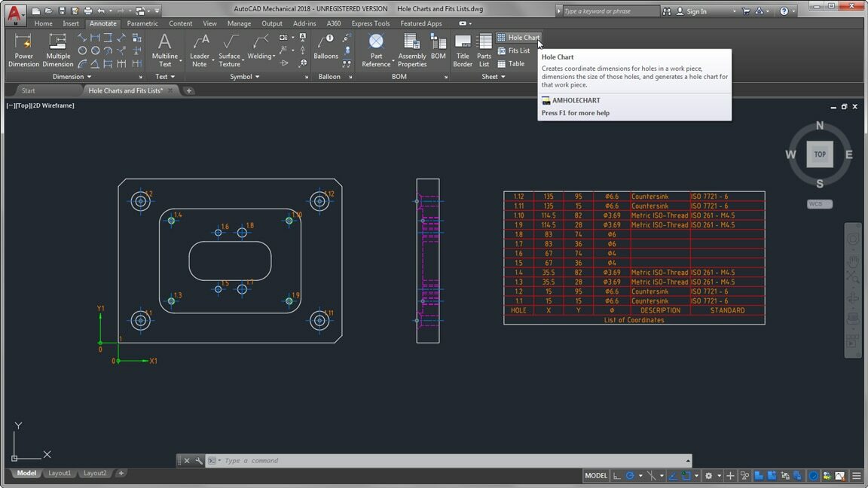The image size is (868, 488).
Task: Open Assembly Properties
Action: [411, 50]
